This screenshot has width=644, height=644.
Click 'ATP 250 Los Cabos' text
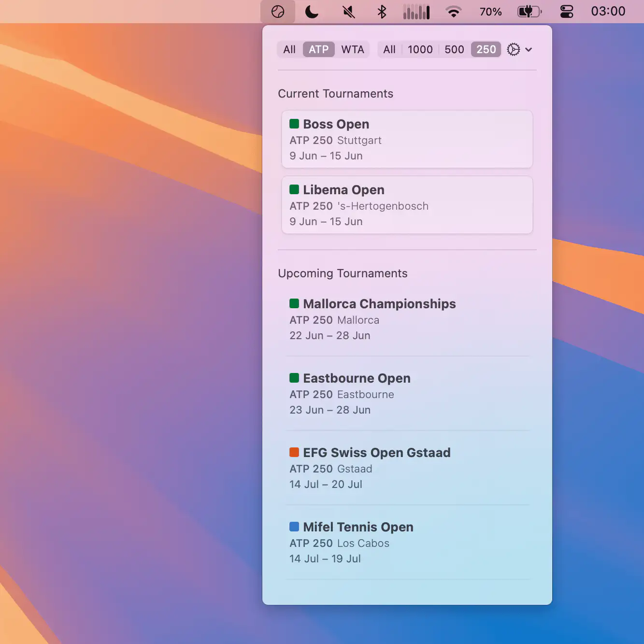point(339,544)
